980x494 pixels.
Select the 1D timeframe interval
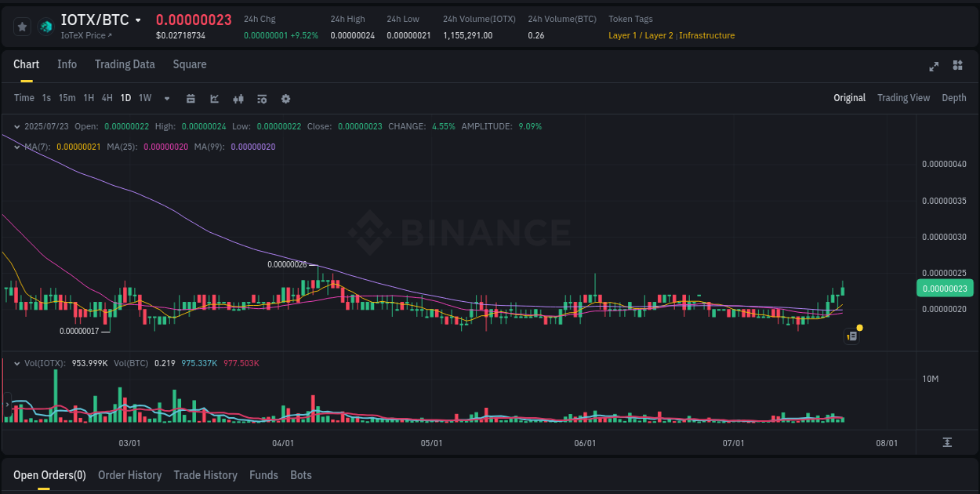tap(125, 98)
